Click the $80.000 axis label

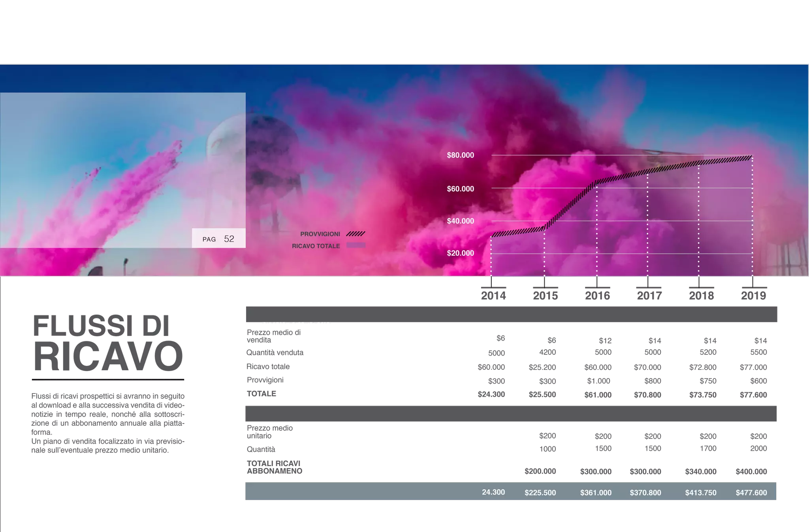coord(460,155)
